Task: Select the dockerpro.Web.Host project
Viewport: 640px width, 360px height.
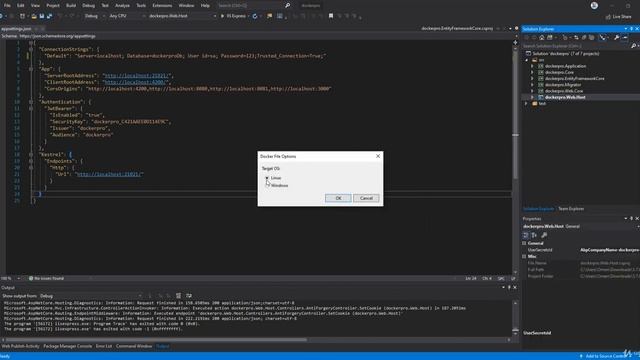Action: click(x=565, y=97)
